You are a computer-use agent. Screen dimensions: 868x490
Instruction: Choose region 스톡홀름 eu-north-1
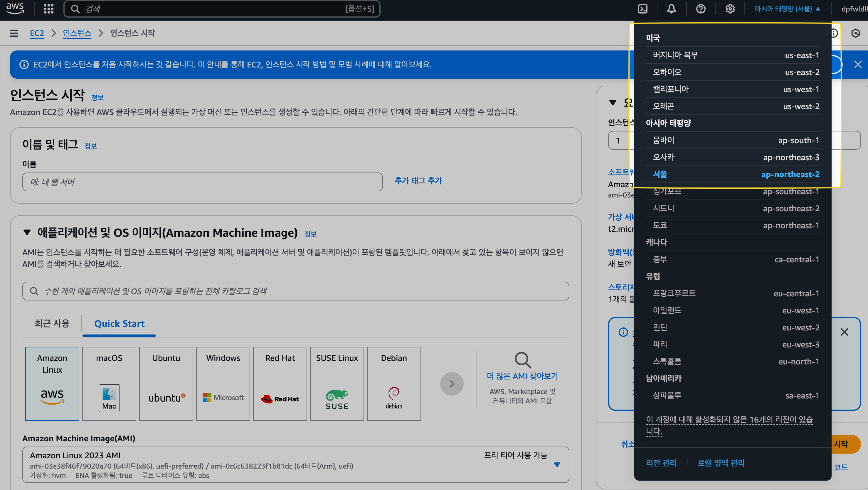(733, 361)
